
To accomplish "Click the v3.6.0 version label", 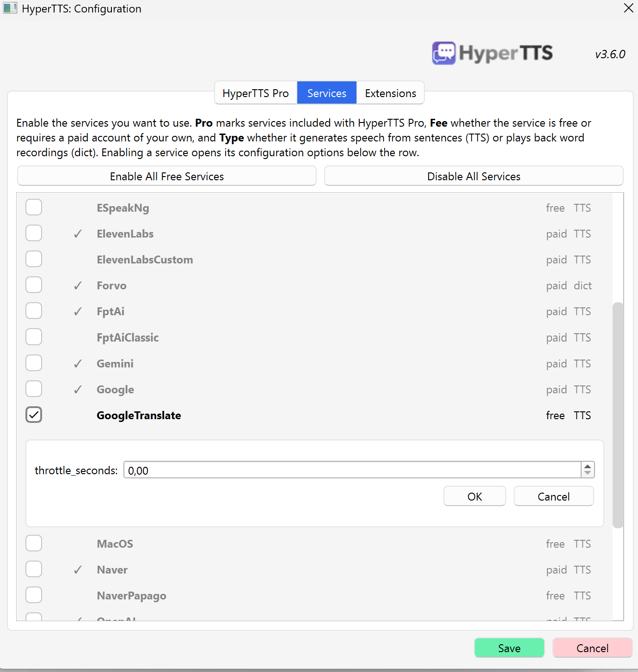I will [610, 54].
